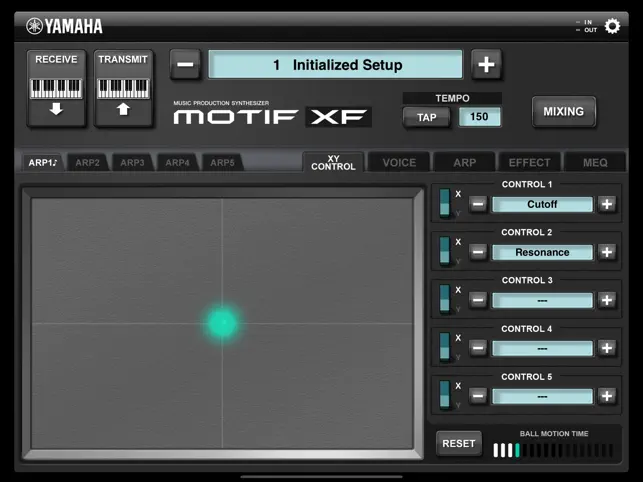
Task: Click plus icon for Control 5
Action: coord(607,396)
